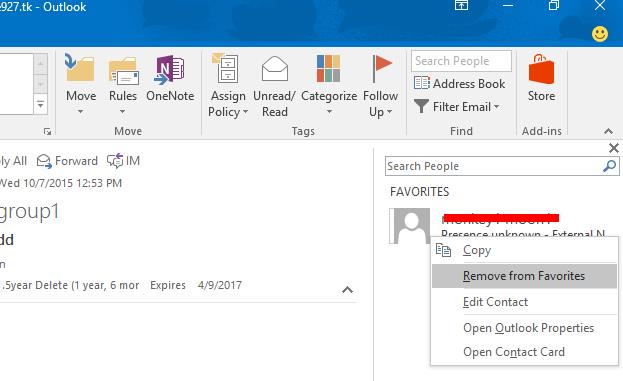623x381 pixels.
Task: Open the Move to folder button
Action: pyautogui.click(x=81, y=84)
